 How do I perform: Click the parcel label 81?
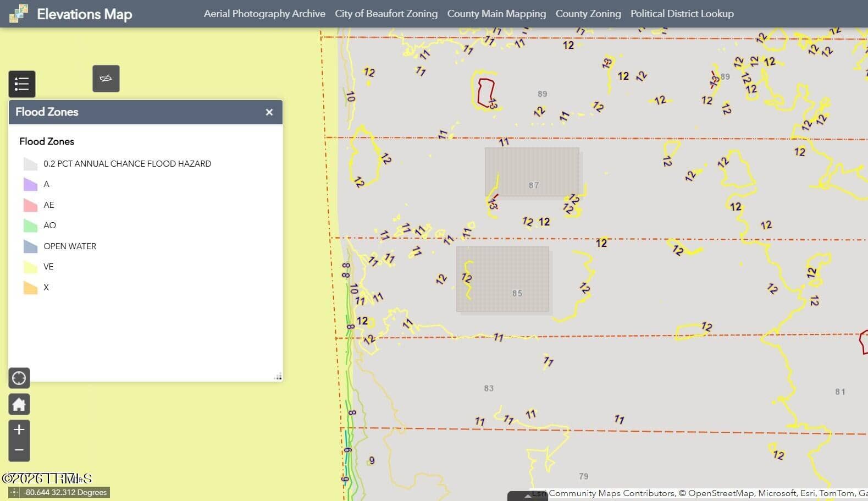(840, 392)
